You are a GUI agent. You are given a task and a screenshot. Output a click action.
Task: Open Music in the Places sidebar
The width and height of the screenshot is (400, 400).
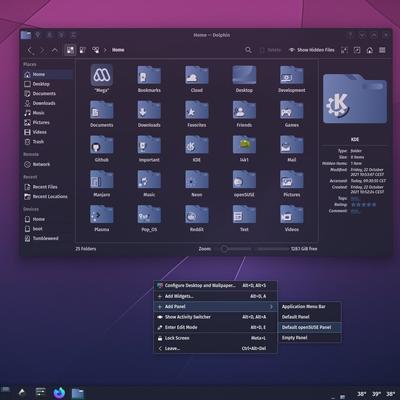coord(48,113)
